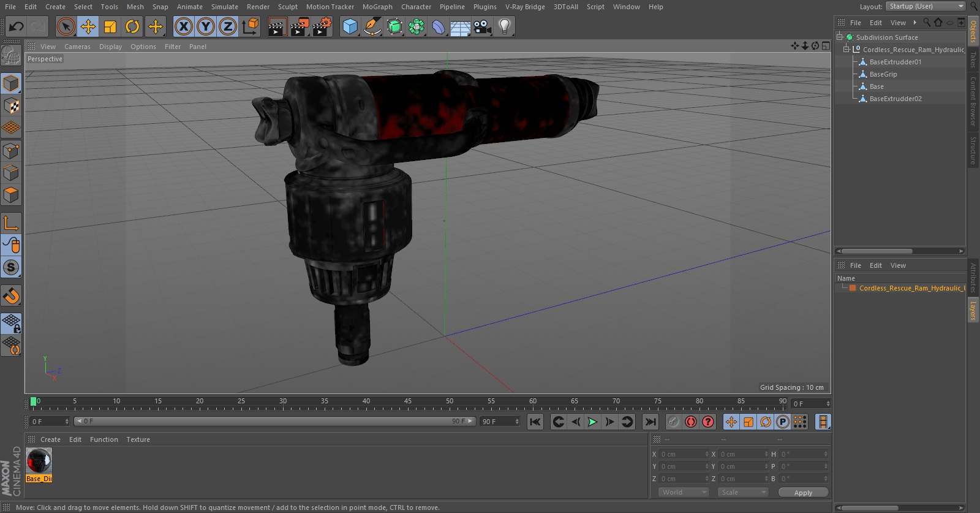Select the Live Selection tool

click(66, 26)
